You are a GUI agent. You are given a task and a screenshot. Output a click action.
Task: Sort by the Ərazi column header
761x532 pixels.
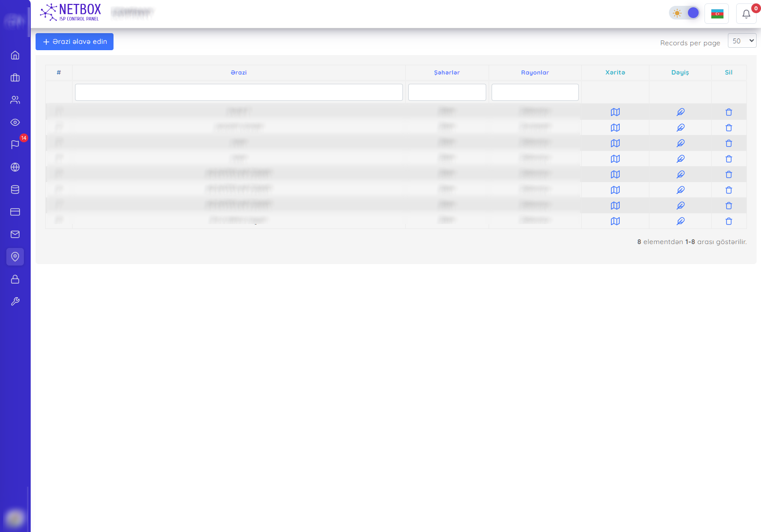[239, 73]
